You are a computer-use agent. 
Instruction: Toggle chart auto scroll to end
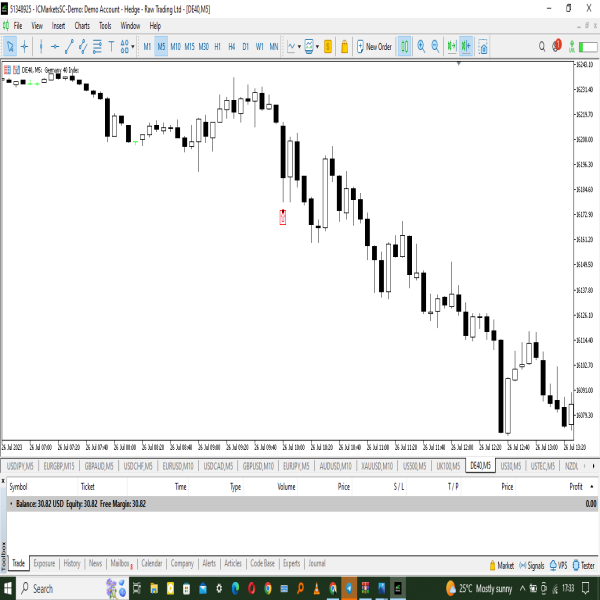pos(452,47)
